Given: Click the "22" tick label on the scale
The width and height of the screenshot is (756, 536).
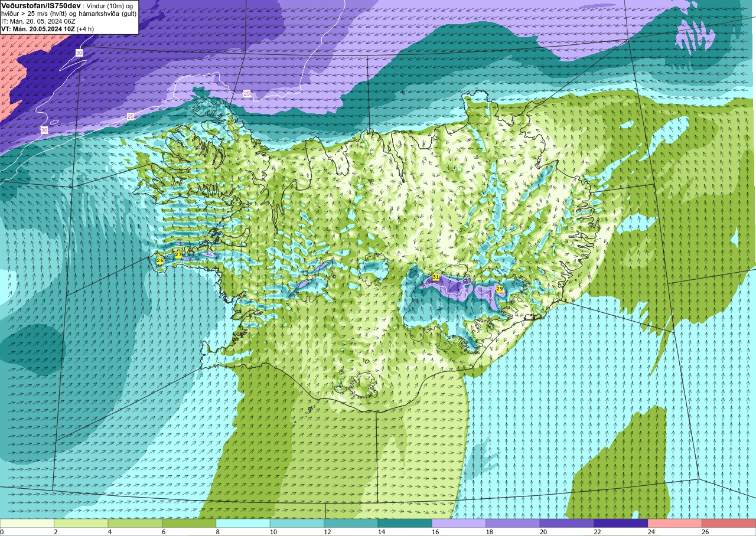Looking at the screenshot, I should (598, 532).
